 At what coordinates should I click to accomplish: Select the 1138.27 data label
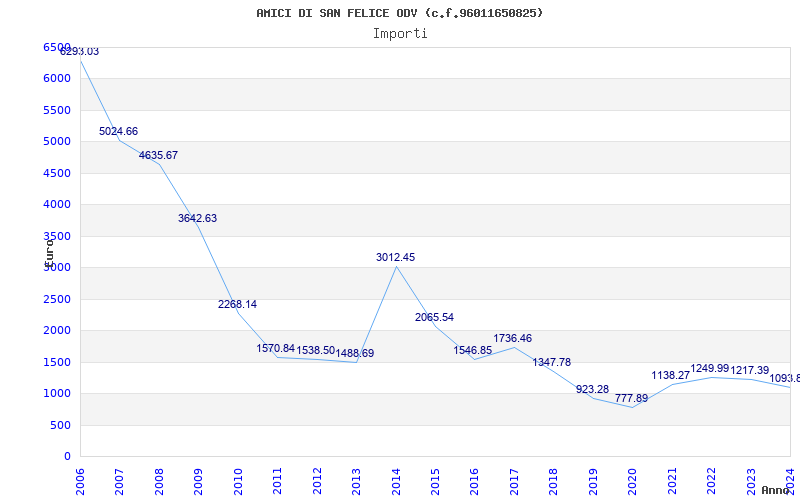click(670, 376)
